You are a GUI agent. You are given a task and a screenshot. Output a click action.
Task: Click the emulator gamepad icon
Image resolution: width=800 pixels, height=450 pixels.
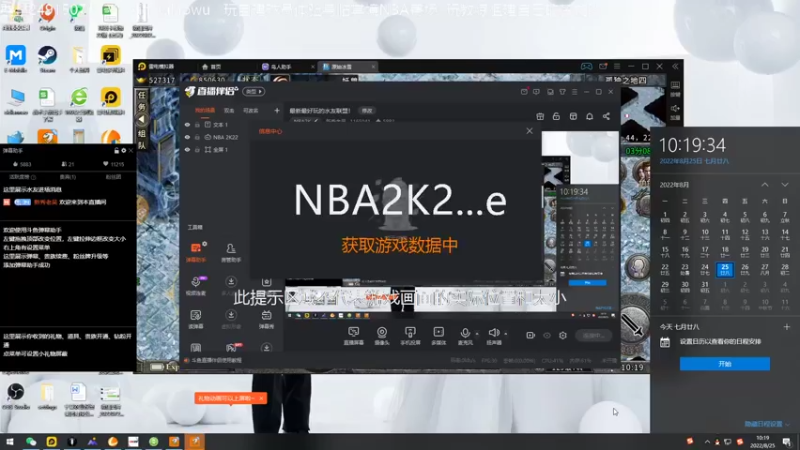tap(586, 66)
